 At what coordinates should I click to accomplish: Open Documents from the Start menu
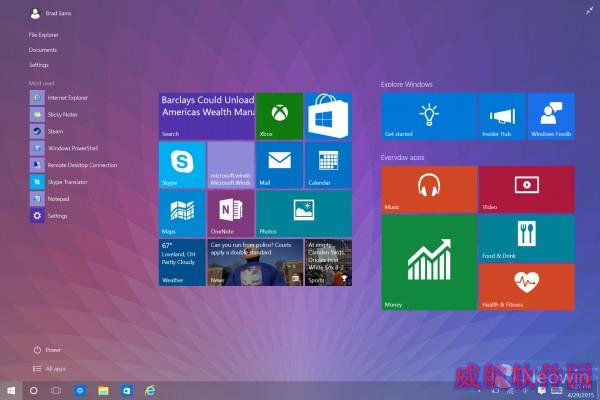42,50
